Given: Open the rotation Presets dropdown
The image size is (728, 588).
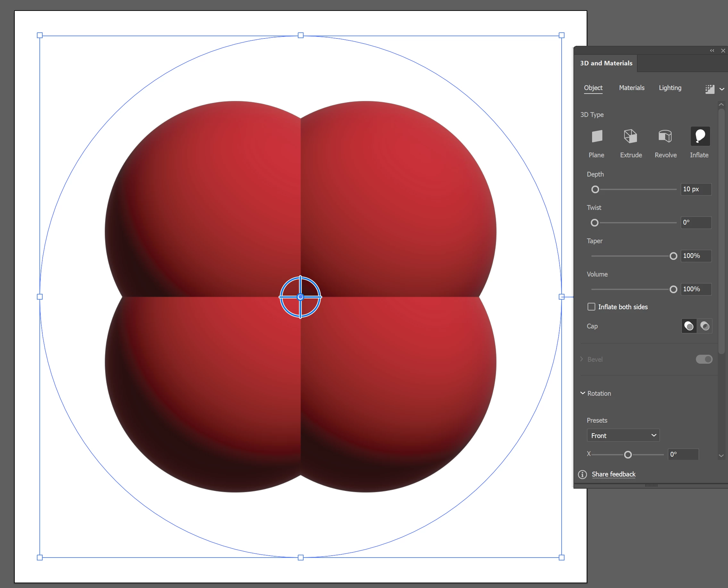Looking at the screenshot, I should (x=623, y=435).
